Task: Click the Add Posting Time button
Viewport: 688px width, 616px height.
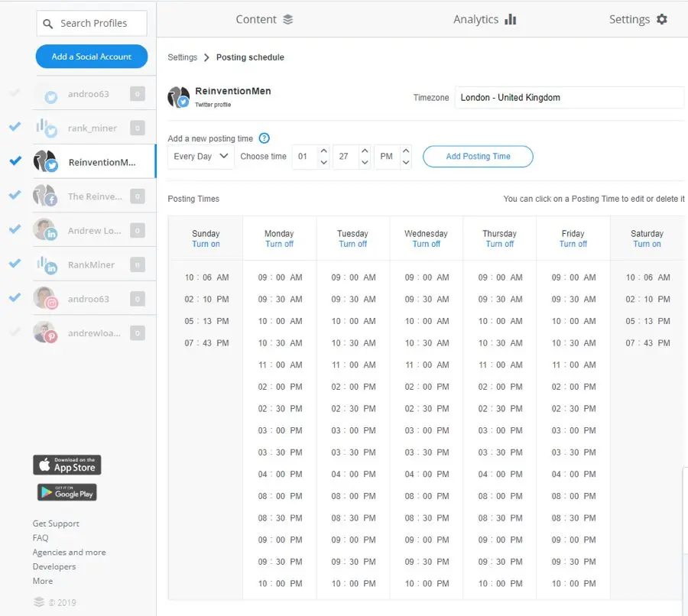Action: [x=478, y=157]
